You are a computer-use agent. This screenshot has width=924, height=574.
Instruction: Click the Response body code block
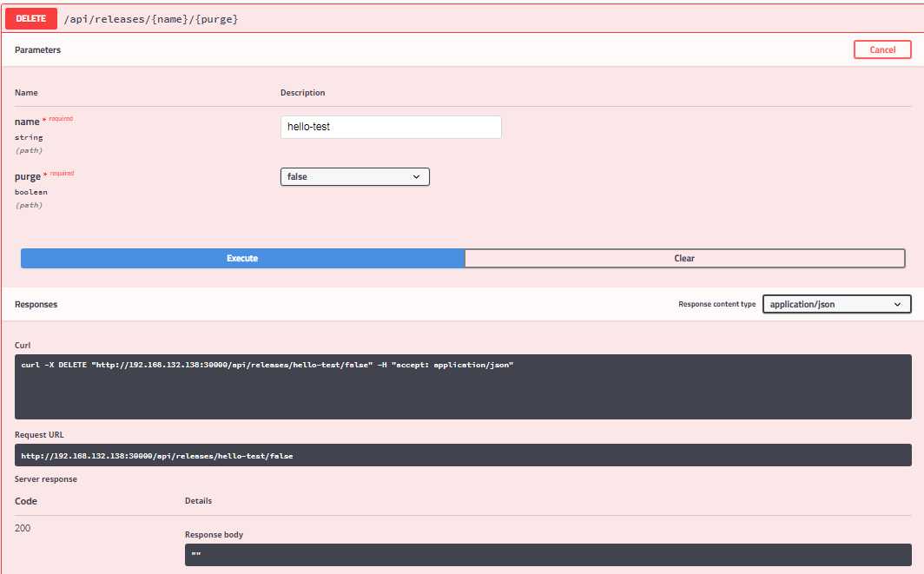(x=548, y=555)
